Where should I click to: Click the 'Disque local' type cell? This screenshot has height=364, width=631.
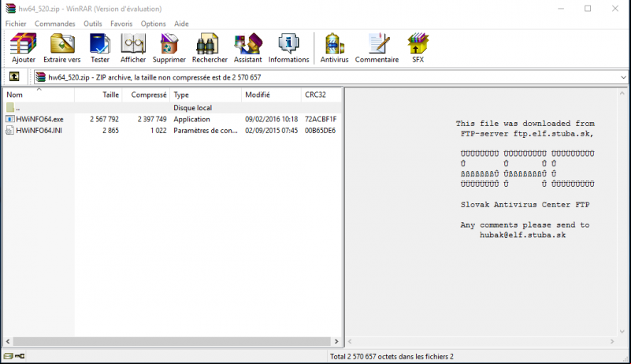pyautogui.click(x=192, y=107)
